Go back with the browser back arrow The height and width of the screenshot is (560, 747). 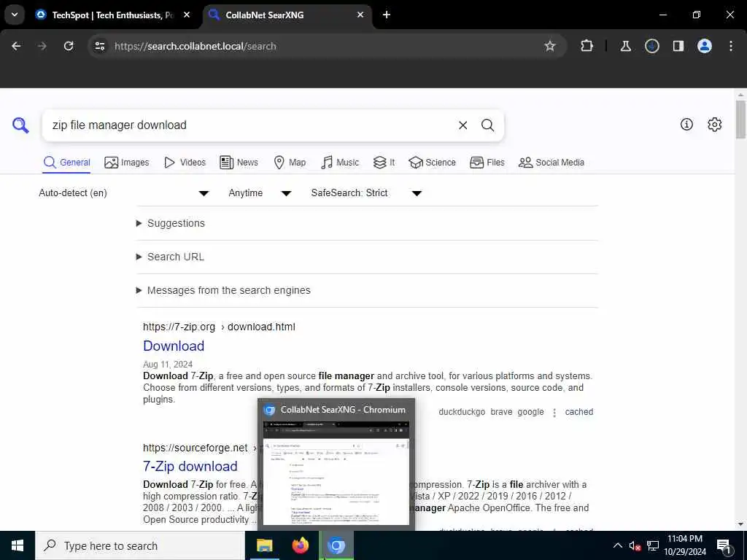point(16,46)
